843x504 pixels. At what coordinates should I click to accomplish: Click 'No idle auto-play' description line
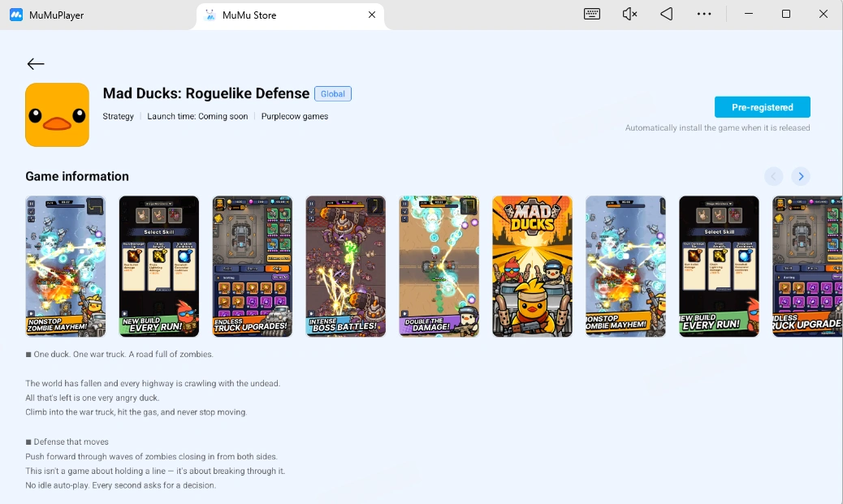click(121, 485)
